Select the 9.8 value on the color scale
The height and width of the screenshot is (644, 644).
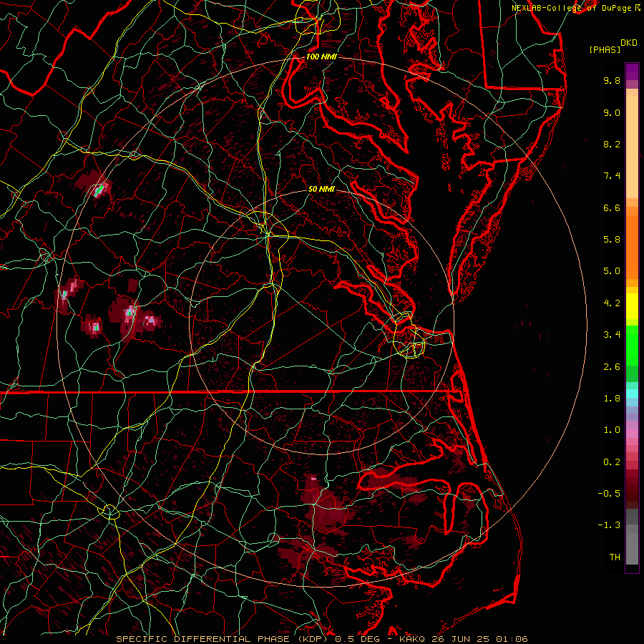pos(612,80)
